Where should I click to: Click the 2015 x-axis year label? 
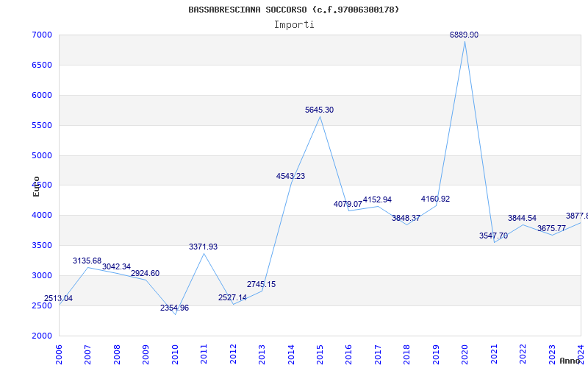320,355
